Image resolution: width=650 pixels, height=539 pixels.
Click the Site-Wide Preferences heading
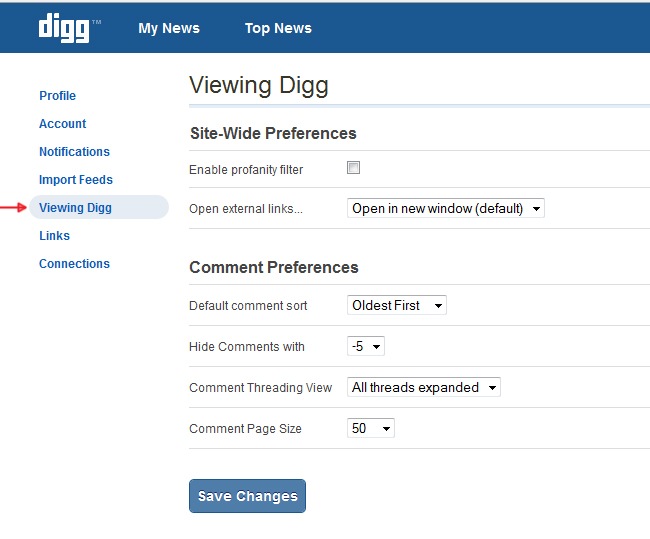[x=273, y=133]
